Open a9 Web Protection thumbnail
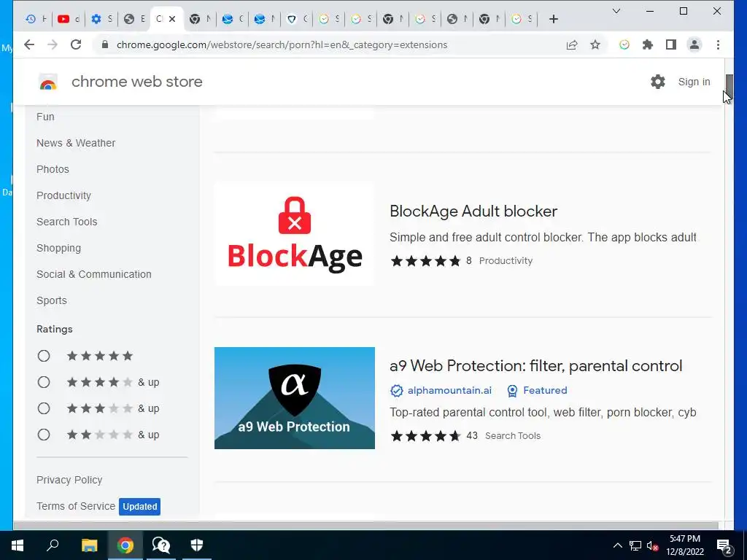747x560 pixels. [295, 398]
